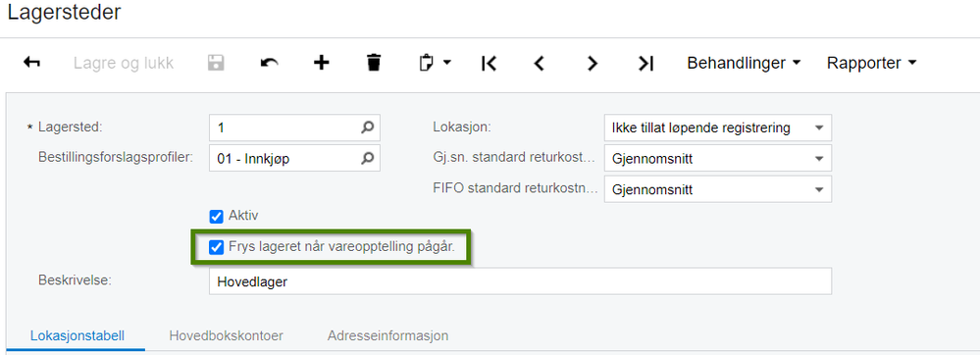Click the trash delete icon
Screen dimensions: 980x355
point(374,63)
